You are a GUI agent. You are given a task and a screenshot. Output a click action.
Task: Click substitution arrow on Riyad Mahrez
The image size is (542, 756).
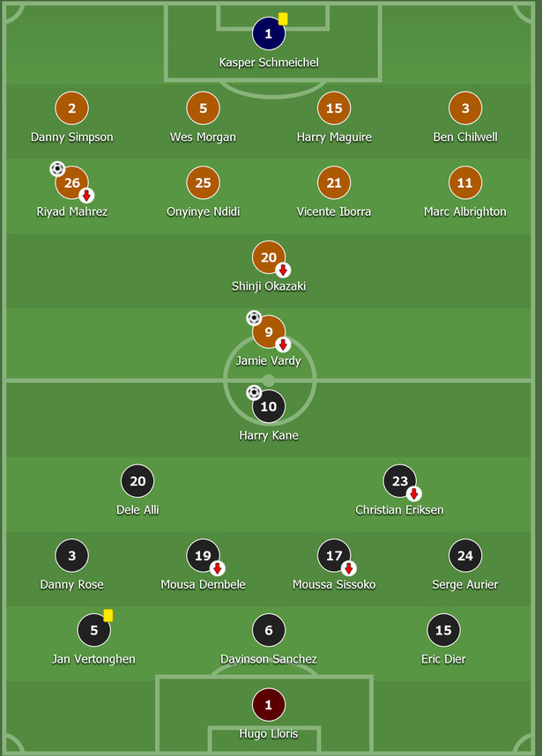pos(86,196)
